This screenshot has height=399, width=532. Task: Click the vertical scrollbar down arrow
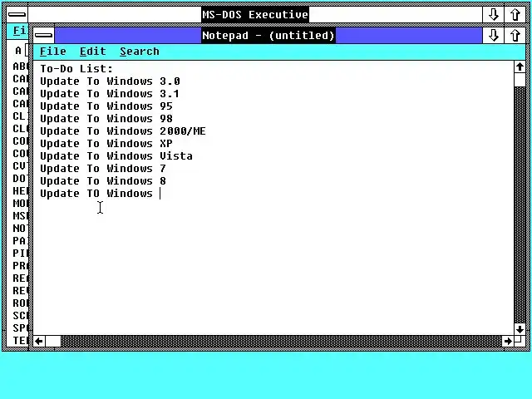(x=520, y=329)
